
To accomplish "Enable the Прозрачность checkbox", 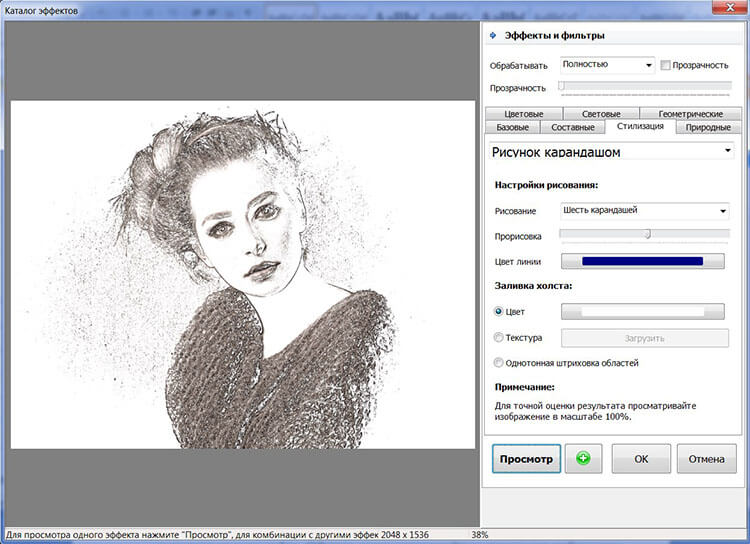I will click(665, 65).
